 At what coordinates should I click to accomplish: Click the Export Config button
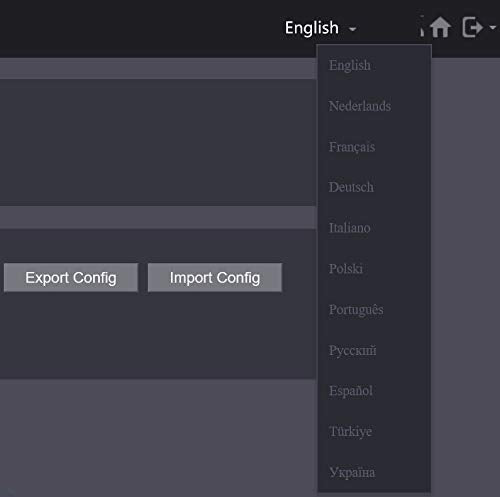(71, 278)
